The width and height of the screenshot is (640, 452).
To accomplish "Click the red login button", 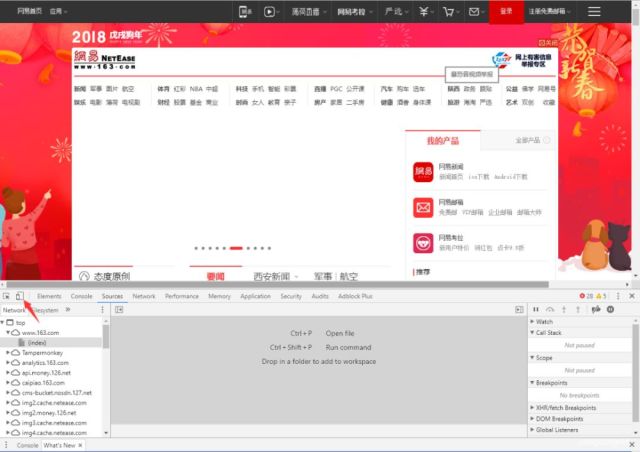I will coord(506,11).
